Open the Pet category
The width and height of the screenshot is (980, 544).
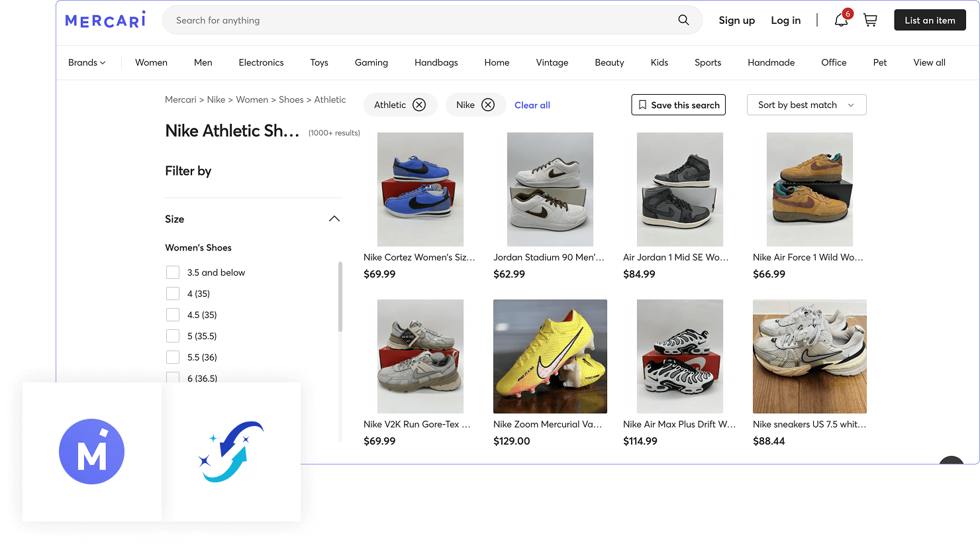[x=880, y=62]
